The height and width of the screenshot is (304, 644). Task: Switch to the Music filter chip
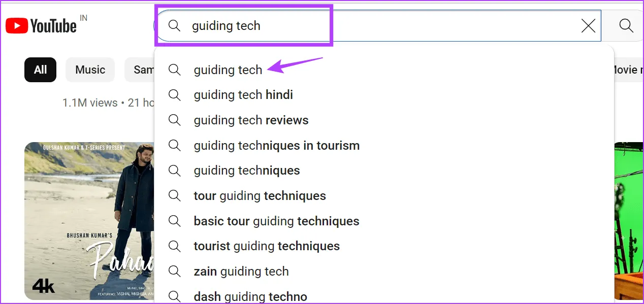(90, 70)
